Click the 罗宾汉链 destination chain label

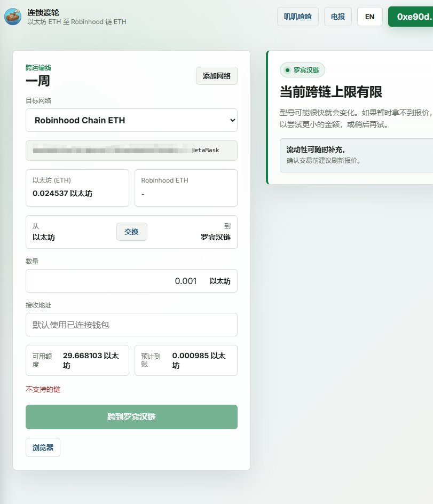click(215, 237)
